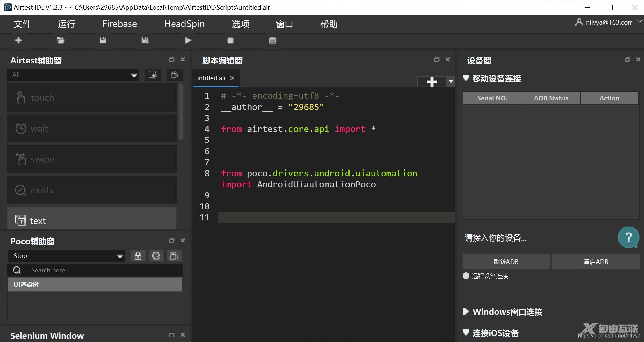644x342 pixels.
Task: Click the 刷新ADB button
Action: (506, 262)
